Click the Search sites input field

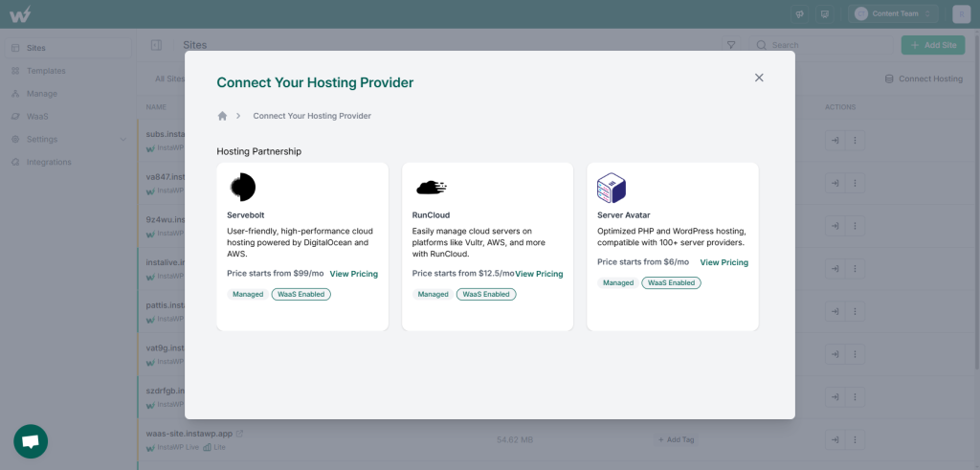pos(821,45)
